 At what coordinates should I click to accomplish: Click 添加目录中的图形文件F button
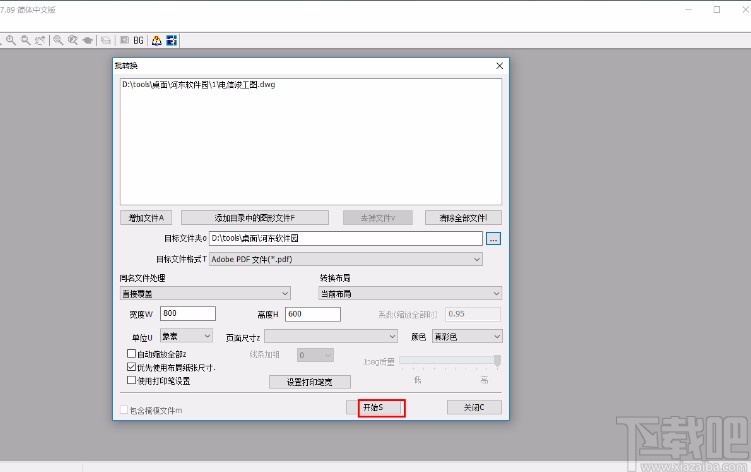pos(255,218)
